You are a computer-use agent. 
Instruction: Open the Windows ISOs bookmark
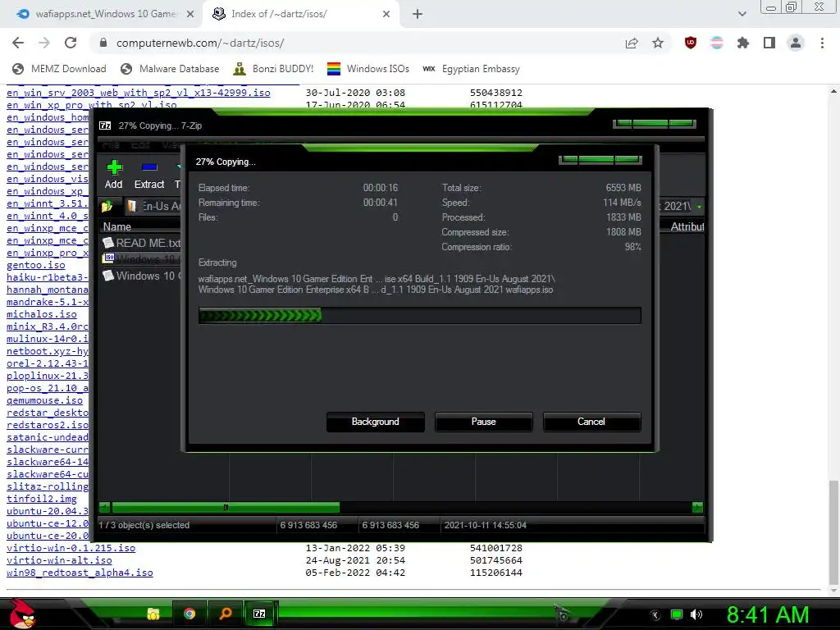coord(368,69)
